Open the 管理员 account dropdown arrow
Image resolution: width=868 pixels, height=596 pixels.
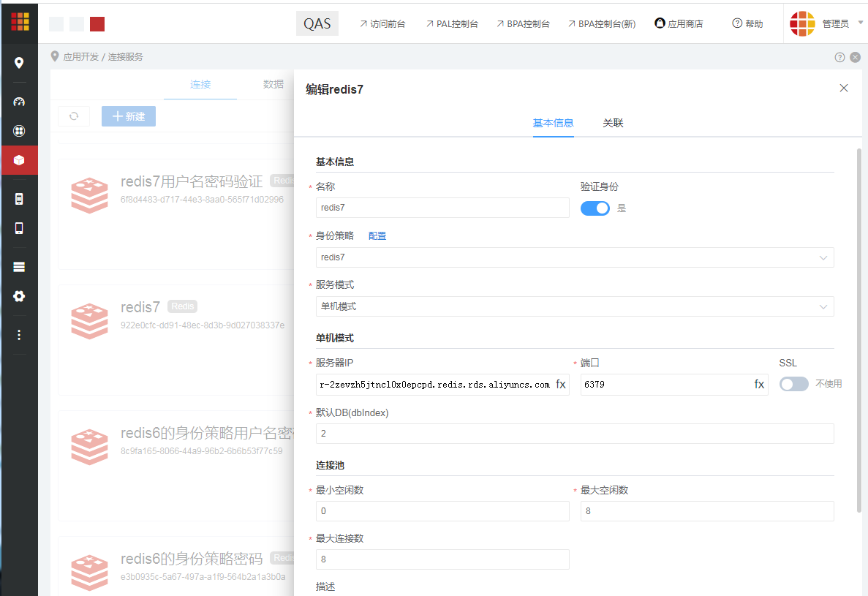(860, 23)
